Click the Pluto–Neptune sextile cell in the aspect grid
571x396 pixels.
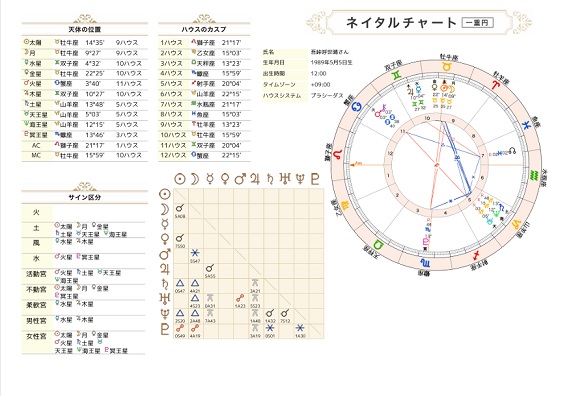point(300,330)
